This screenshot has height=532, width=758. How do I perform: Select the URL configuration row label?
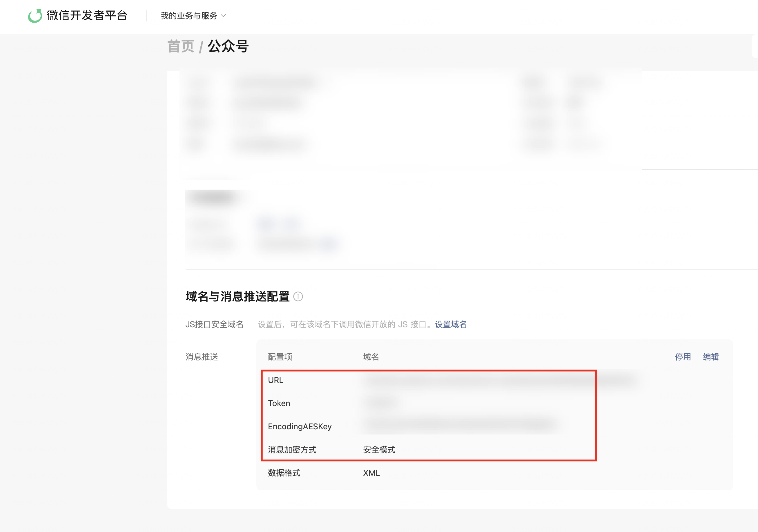(x=276, y=380)
